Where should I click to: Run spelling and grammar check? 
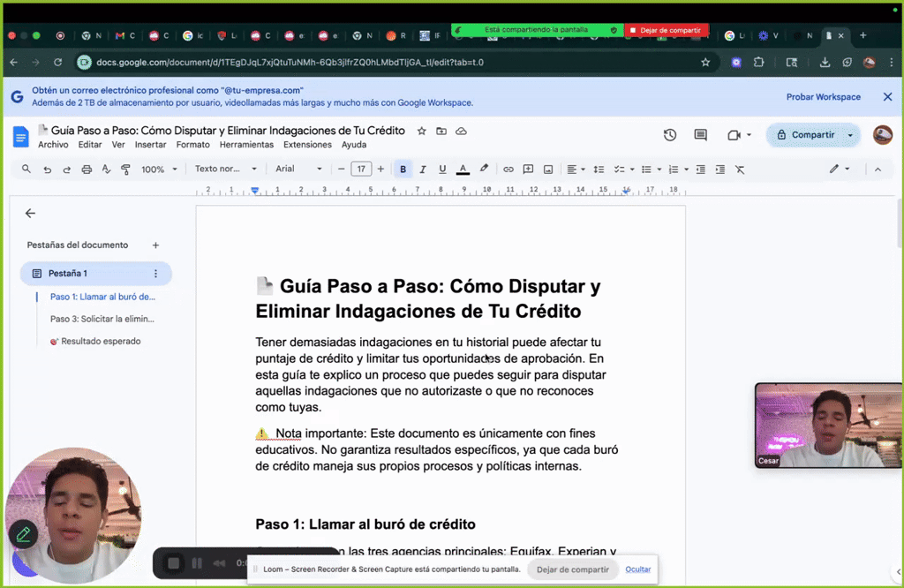coord(105,169)
